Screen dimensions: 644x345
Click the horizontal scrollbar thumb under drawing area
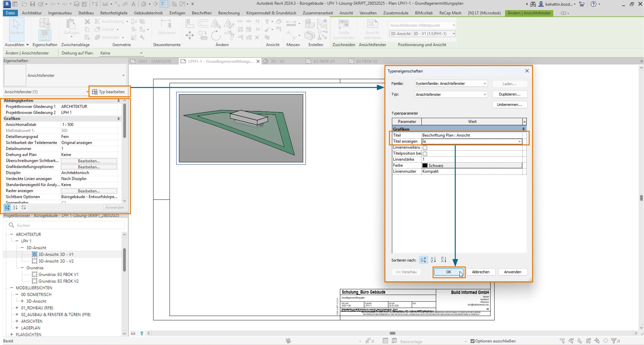392,333
